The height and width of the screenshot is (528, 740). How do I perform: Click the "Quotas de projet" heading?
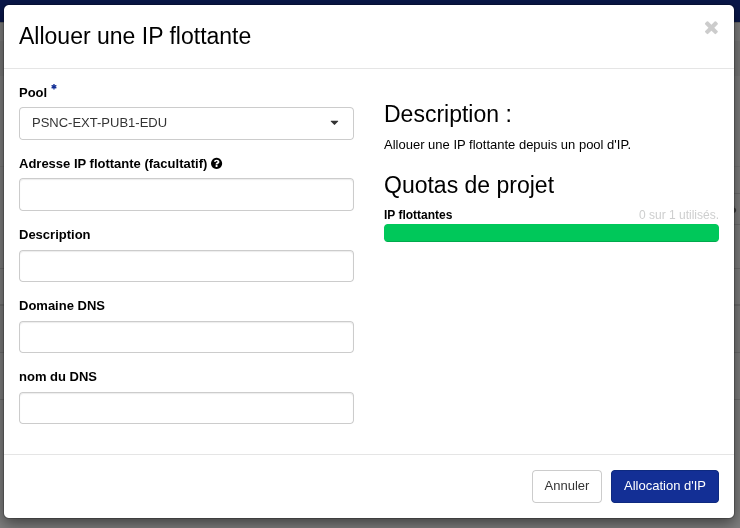[x=468, y=185]
